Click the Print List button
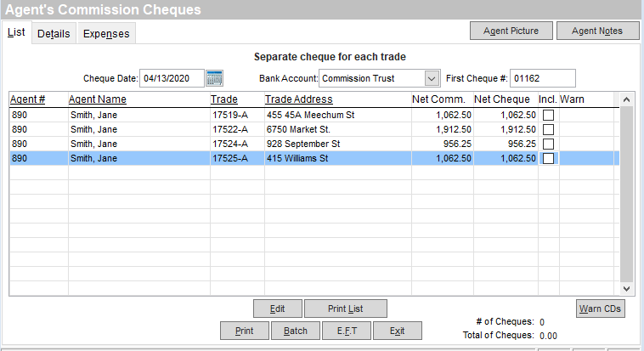Viewport: 644px width, 351px height. pyautogui.click(x=345, y=308)
